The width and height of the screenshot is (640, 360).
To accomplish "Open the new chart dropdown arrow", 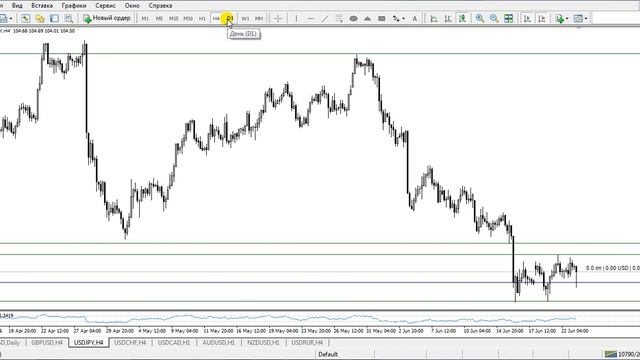I will click(x=11, y=18).
